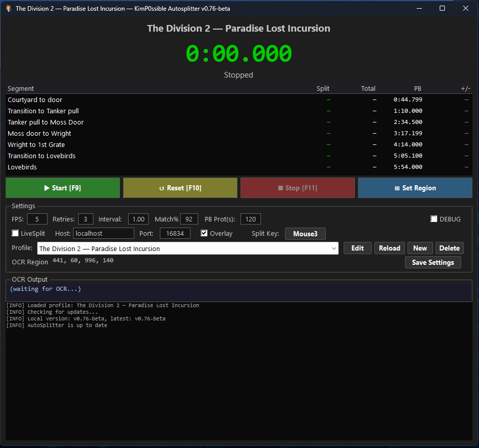The height and width of the screenshot is (448, 479).
Task: Reset the run with Reset [F10]
Action: point(180,188)
